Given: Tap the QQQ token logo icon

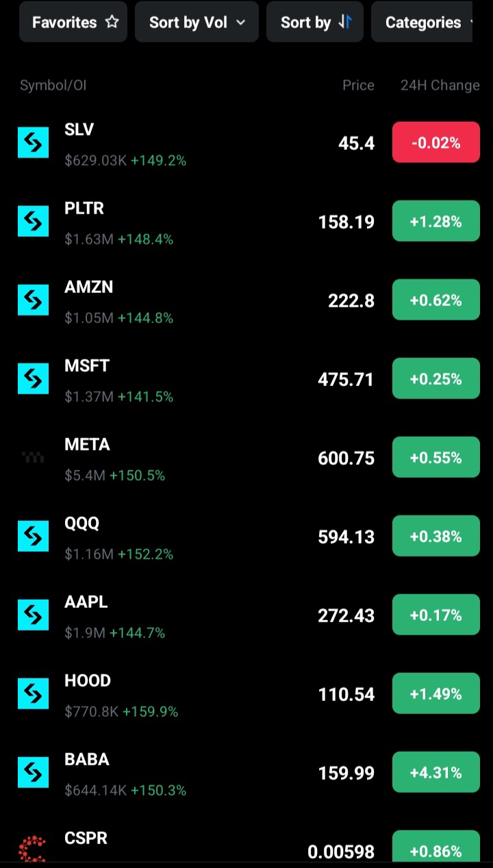Looking at the screenshot, I should click(33, 537).
